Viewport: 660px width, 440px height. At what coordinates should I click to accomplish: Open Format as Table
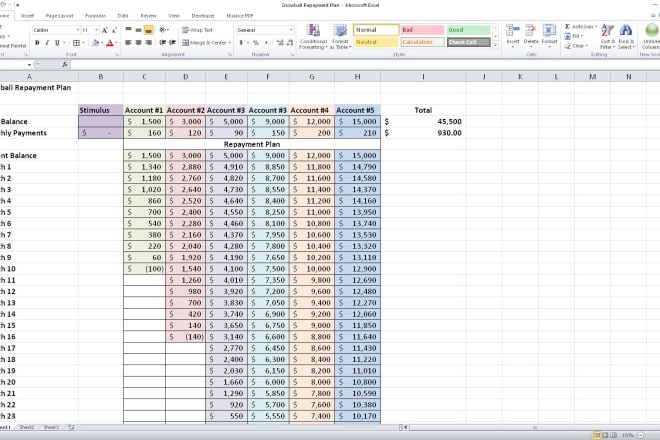click(340, 37)
